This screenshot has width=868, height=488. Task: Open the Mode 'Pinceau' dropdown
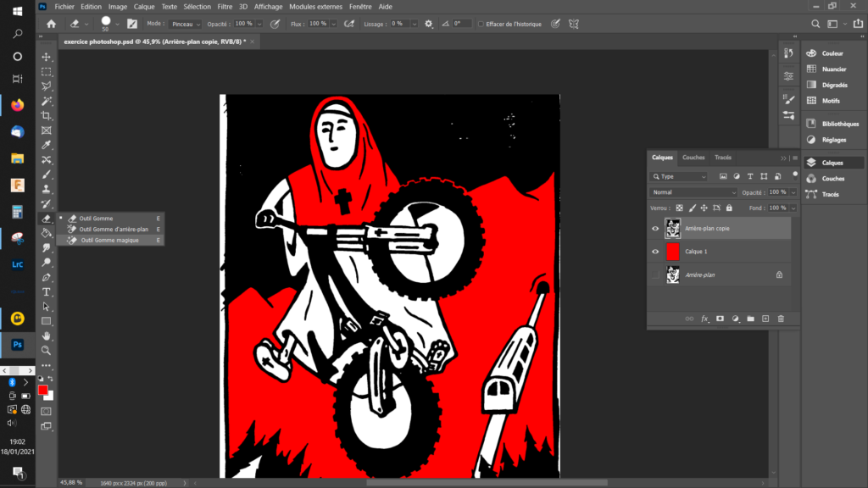(x=186, y=24)
